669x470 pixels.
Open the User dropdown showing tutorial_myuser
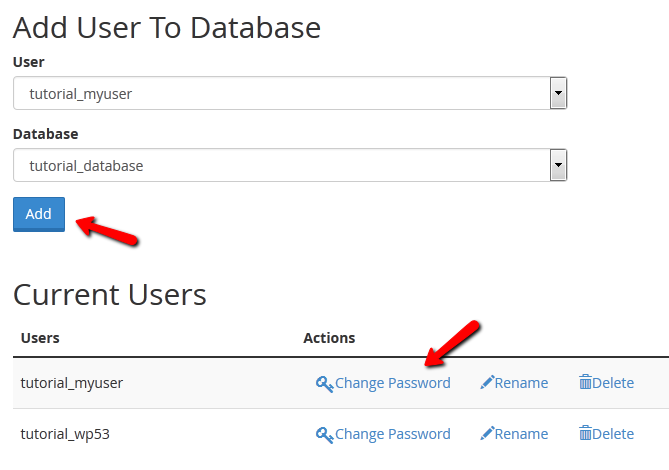point(282,95)
